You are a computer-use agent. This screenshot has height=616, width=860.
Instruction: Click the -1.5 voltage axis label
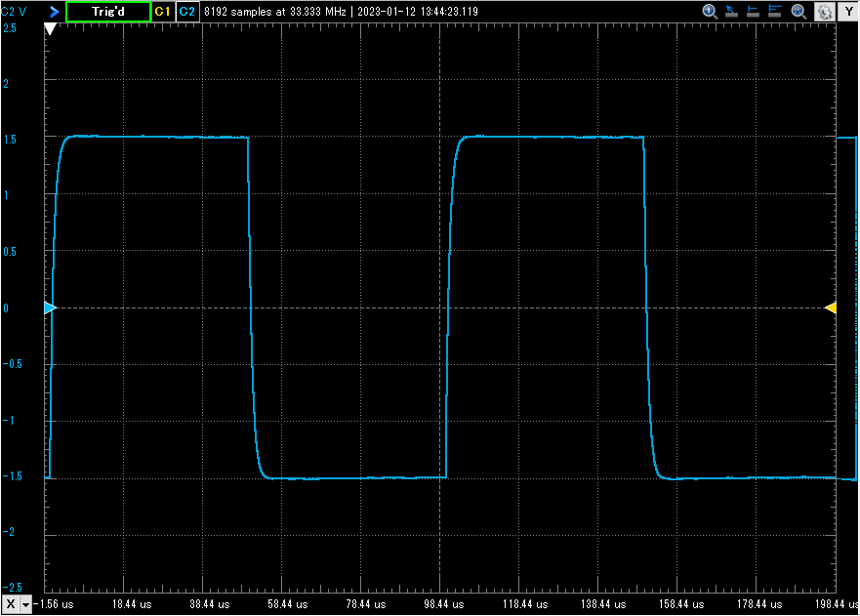click(x=12, y=476)
